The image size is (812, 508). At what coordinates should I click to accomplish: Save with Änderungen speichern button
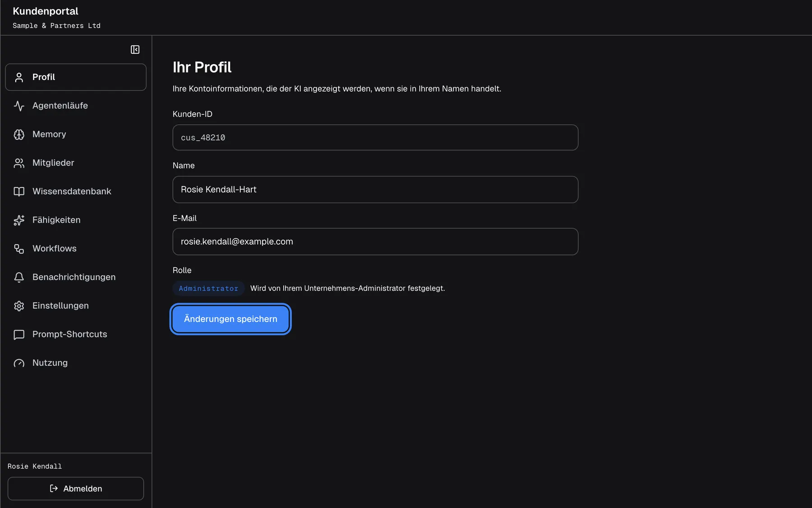(231, 319)
